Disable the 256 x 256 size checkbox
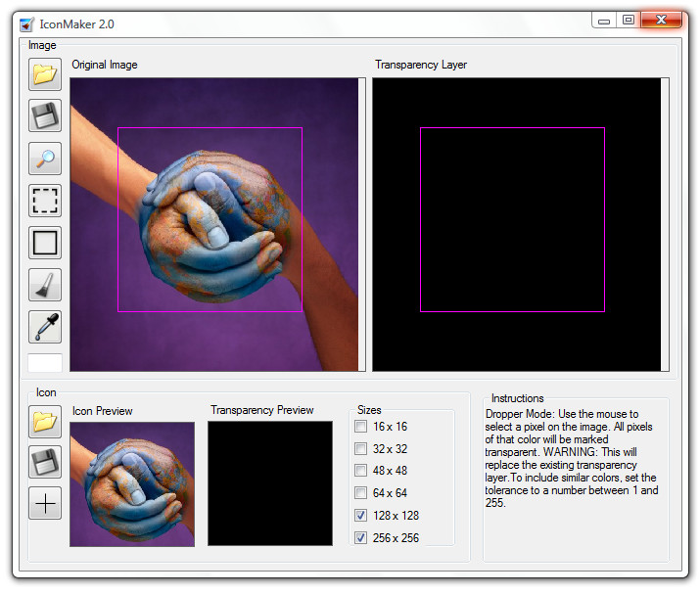The height and width of the screenshot is (595, 700). click(360, 538)
